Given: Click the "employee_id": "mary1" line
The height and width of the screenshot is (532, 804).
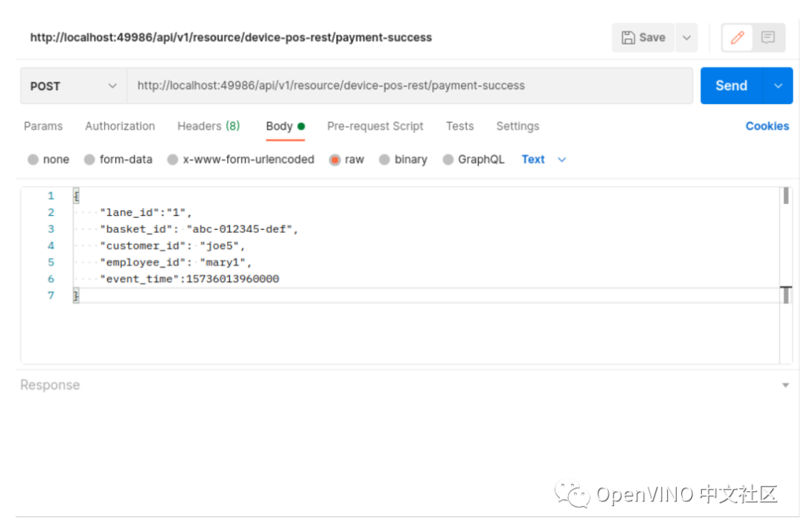Looking at the screenshot, I should (x=176, y=263).
